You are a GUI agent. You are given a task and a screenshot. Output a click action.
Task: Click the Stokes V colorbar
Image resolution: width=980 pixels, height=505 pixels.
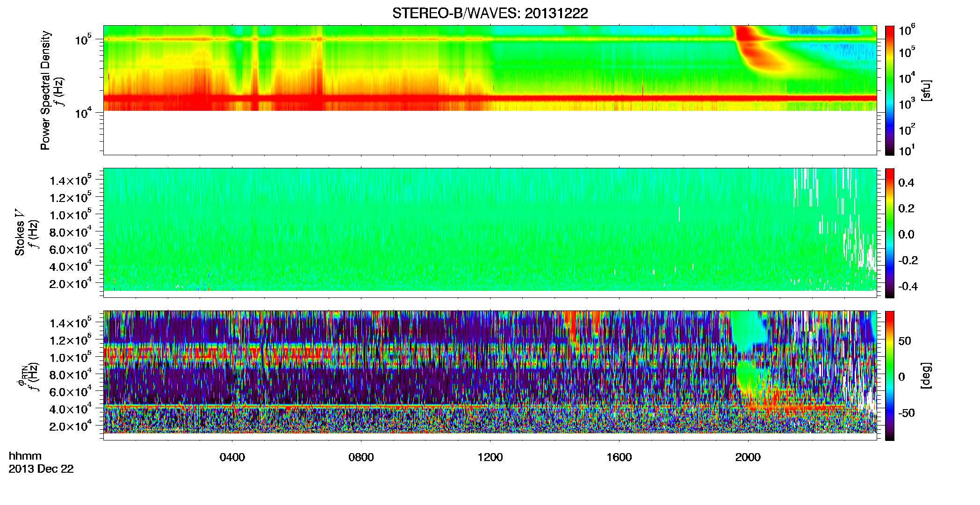click(x=890, y=233)
